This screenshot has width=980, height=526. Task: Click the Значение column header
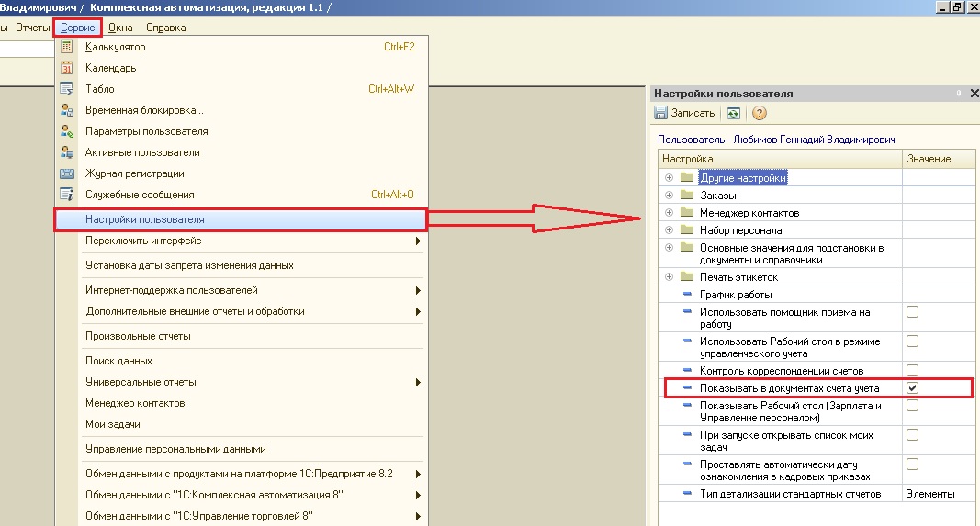pos(939,159)
